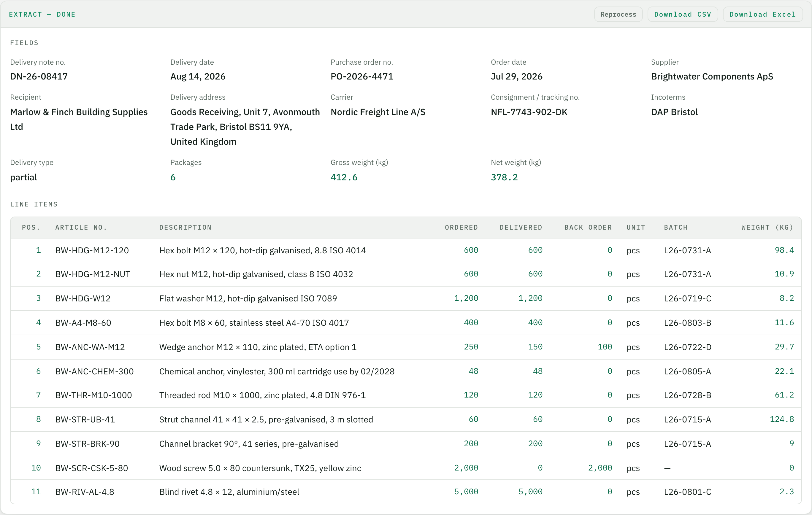Image resolution: width=812 pixels, height=515 pixels.
Task: Click the Hex bolt M12 × 120 description
Action: pos(262,250)
